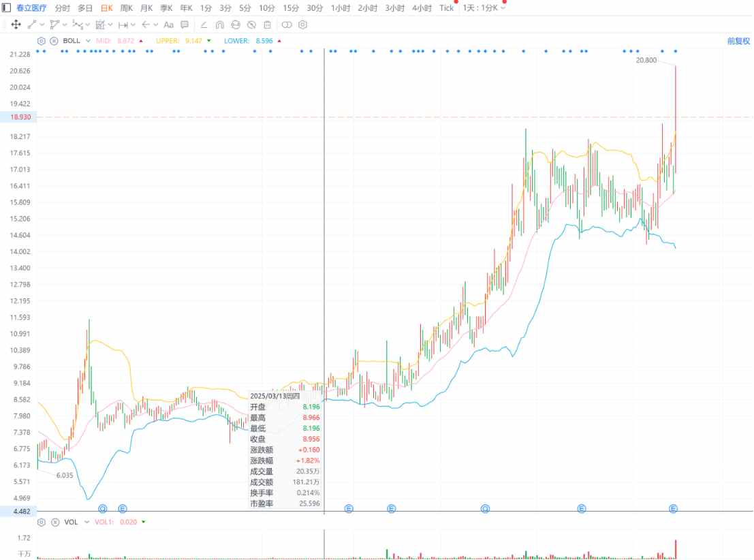The height and width of the screenshot is (560, 754).
Task: Switch to the 周K tab
Action: (x=125, y=8)
